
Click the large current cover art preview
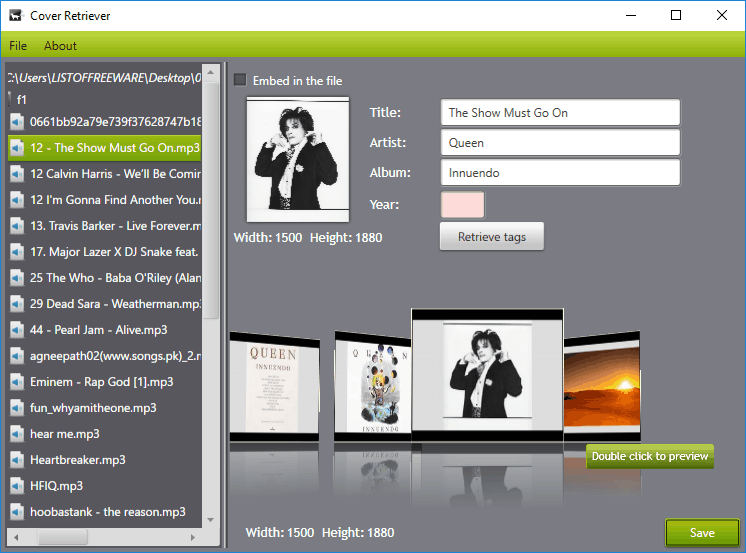298,159
